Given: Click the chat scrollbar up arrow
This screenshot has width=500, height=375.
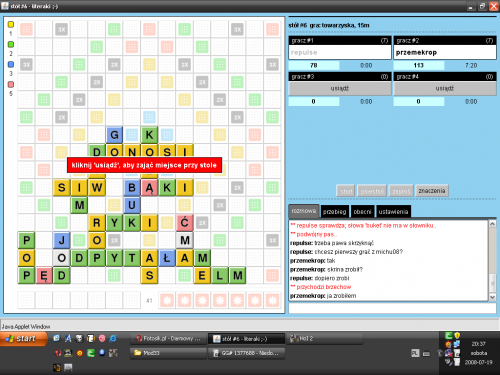Looking at the screenshot, I should tap(492, 224).
